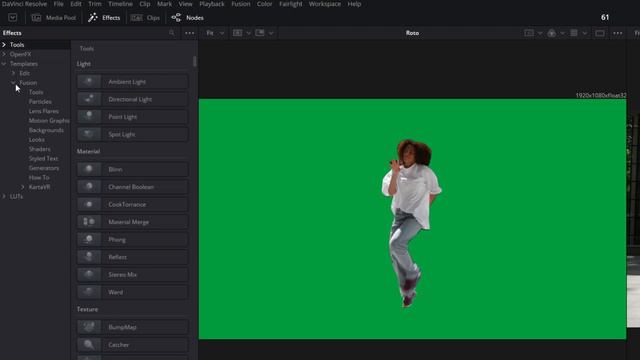Select the Ambient Light tool
Screen dimensions: 640x360
point(133,82)
